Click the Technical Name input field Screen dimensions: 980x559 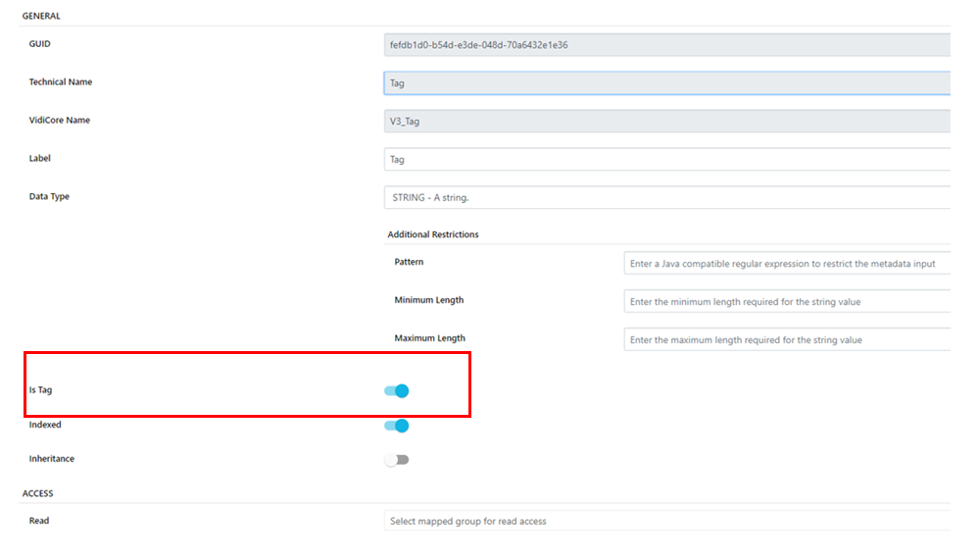pyautogui.click(x=666, y=83)
